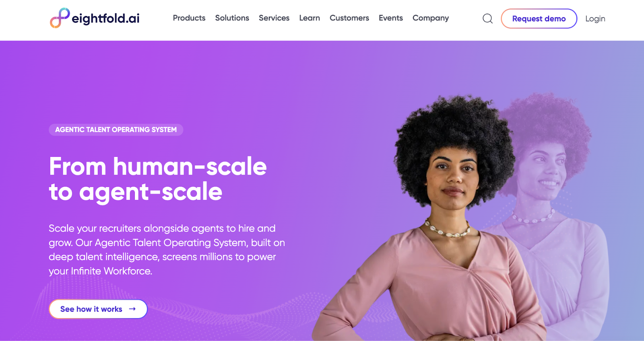The height and width of the screenshot is (341, 644).
Task: Click the eightfold.ai wordmark
Action: click(x=105, y=18)
